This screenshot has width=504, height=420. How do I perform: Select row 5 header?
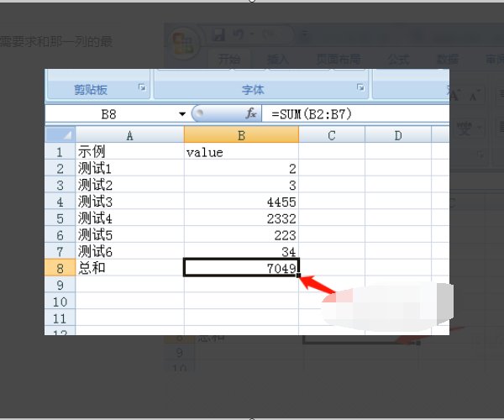60,218
